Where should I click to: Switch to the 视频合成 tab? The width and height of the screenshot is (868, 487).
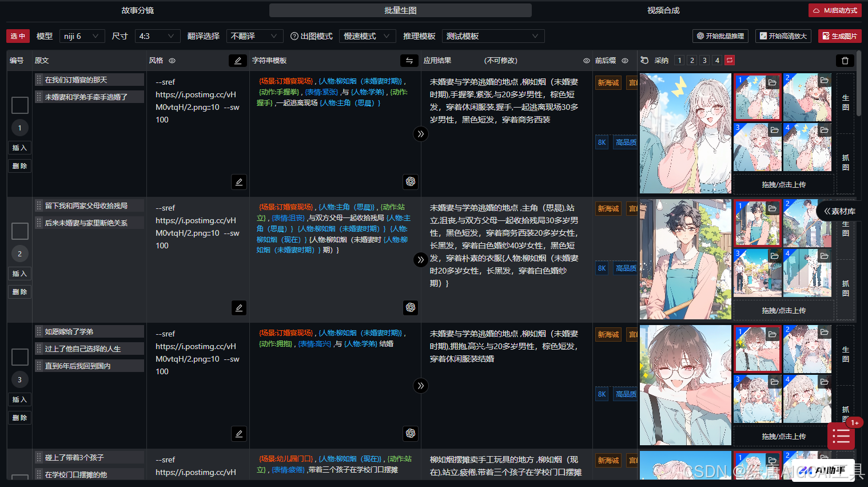tap(663, 10)
